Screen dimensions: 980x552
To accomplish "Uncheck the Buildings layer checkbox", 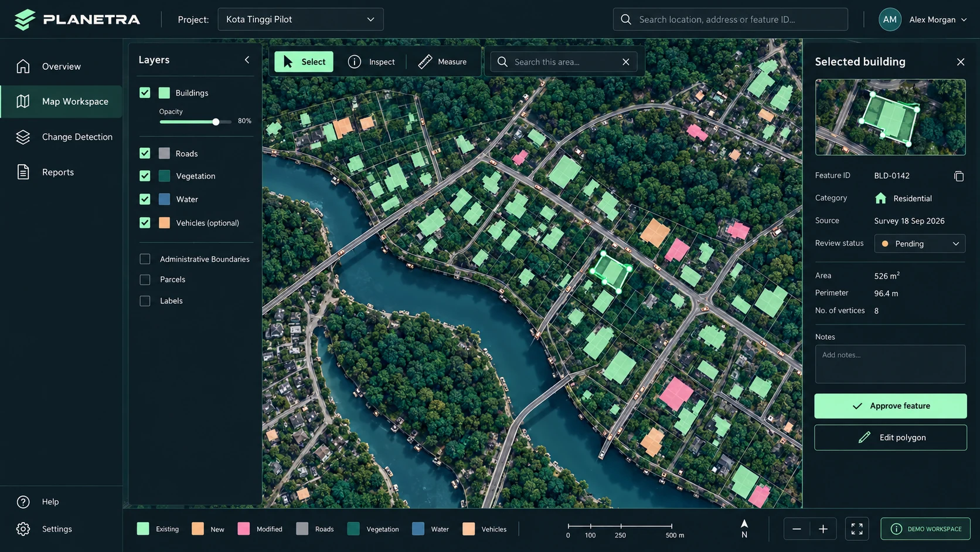I will [x=145, y=93].
